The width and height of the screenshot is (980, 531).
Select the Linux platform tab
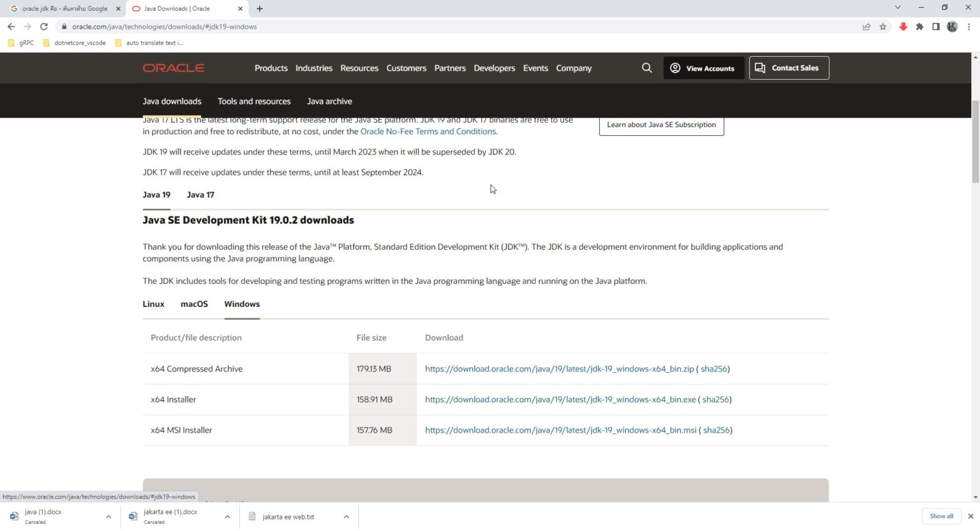click(x=154, y=304)
